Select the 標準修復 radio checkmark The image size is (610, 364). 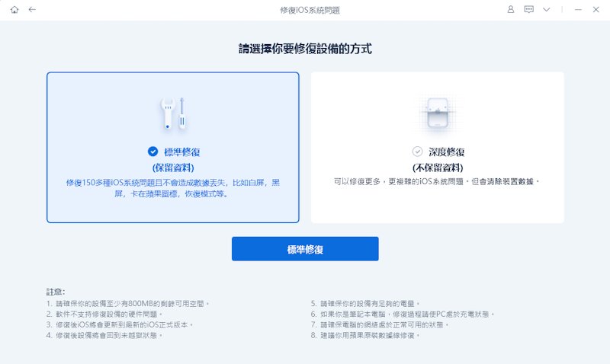coord(152,152)
